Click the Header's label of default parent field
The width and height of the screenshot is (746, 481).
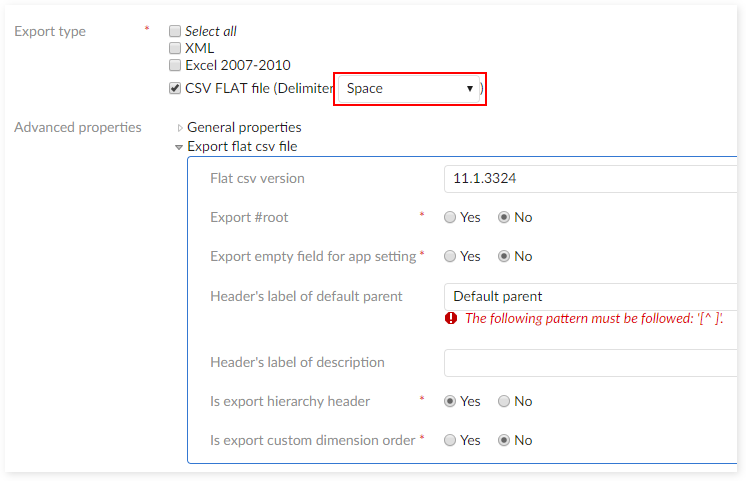590,296
